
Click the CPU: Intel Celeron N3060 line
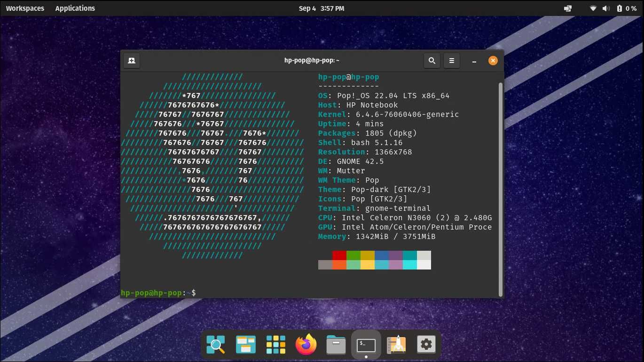(x=405, y=218)
